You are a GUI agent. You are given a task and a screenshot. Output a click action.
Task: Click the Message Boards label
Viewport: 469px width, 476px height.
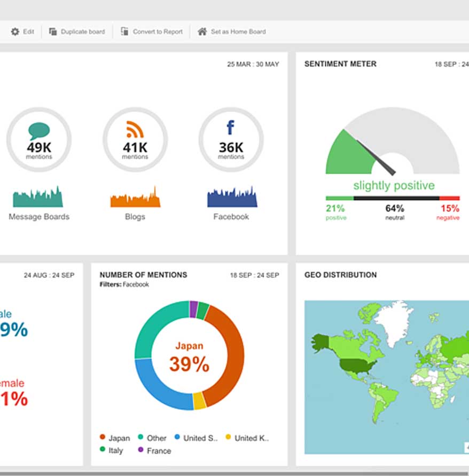pyautogui.click(x=39, y=217)
